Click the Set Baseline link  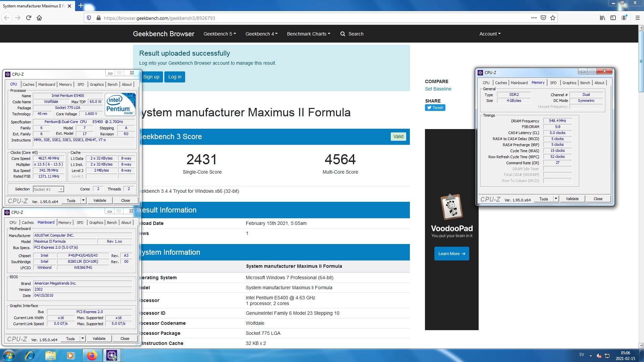[x=438, y=89]
